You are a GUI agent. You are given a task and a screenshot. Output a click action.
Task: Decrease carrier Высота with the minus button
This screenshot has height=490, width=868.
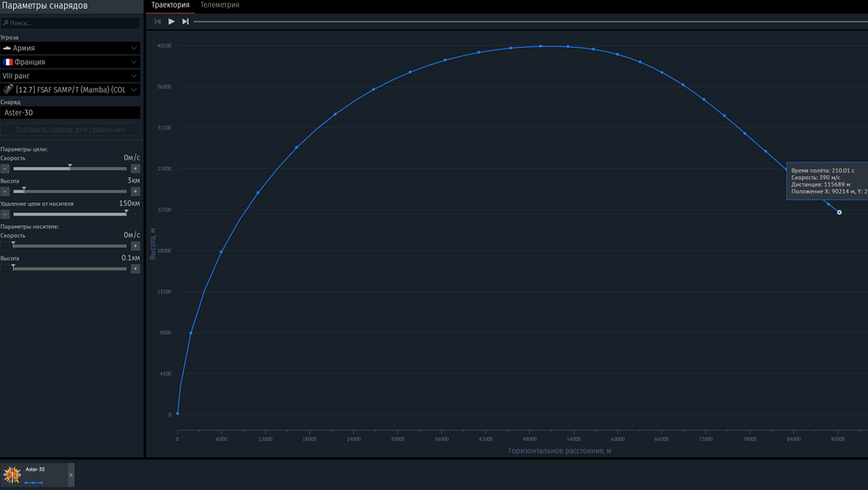pyautogui.click(x=5, y=268)
